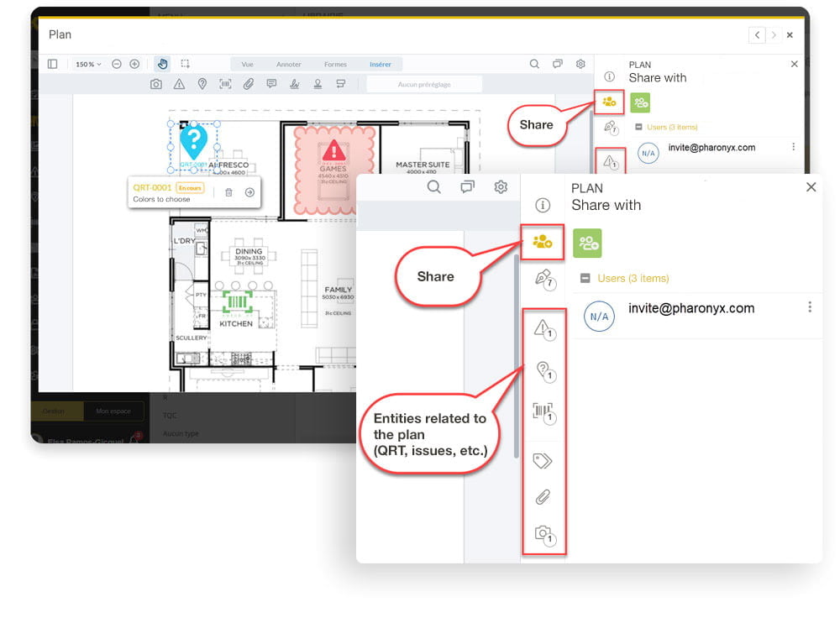Open the questions (QRT) tab in the enlarged inset
This screenshot has width=840, height=618.
(x=545, y=371)
